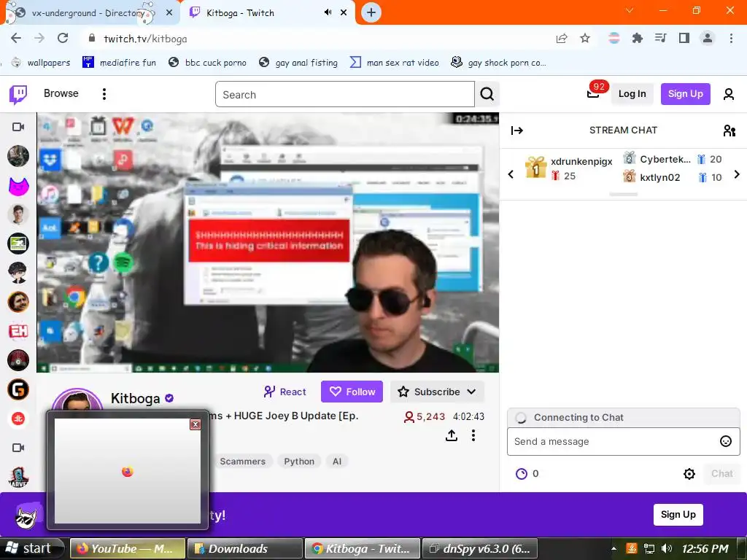Click the AI stream tag
This screenshot has height=560, width=747.
click(x=337, y=462)
